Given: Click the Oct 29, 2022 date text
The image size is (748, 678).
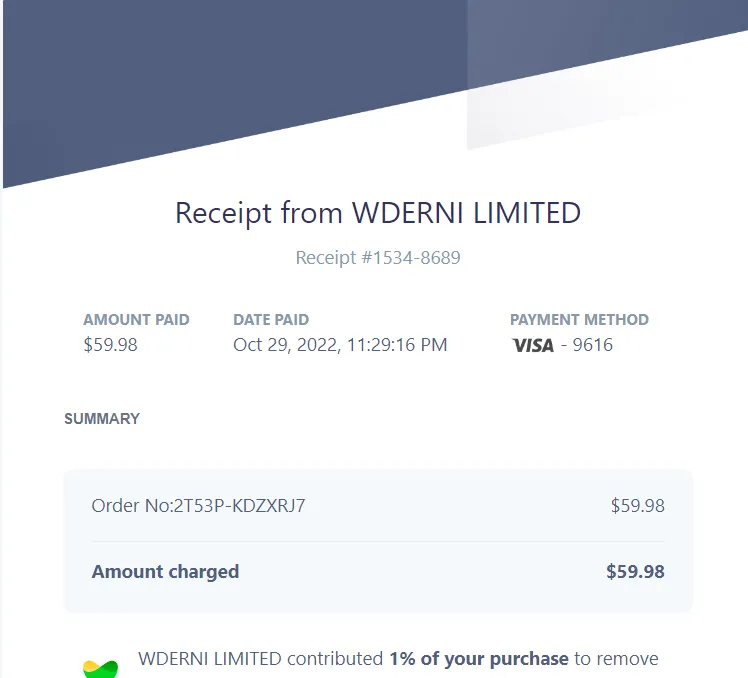Looking at the screenshot, I should pyautogui.click(x=287, y=345).
